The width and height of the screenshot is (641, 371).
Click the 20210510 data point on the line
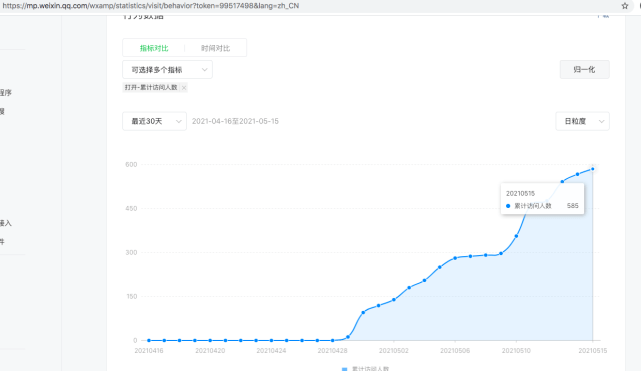pyautogui.click(x=516, y=236)
